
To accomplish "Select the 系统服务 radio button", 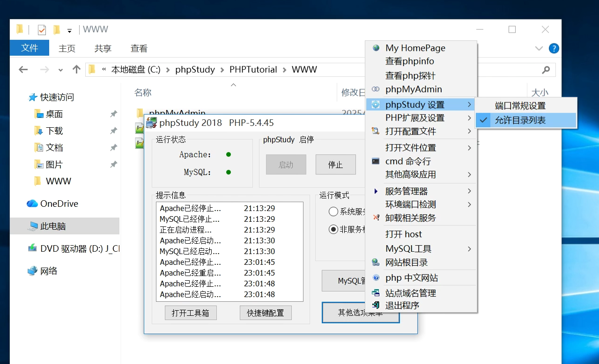I will click(333, 211).
